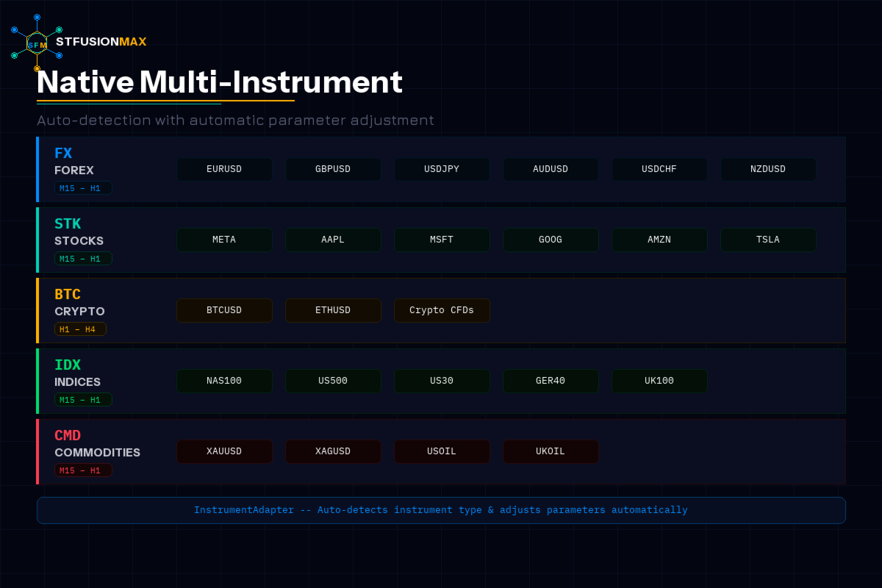Click the STOCKS category label
This screenshot has width=882, height=588.
pos(79,241)
